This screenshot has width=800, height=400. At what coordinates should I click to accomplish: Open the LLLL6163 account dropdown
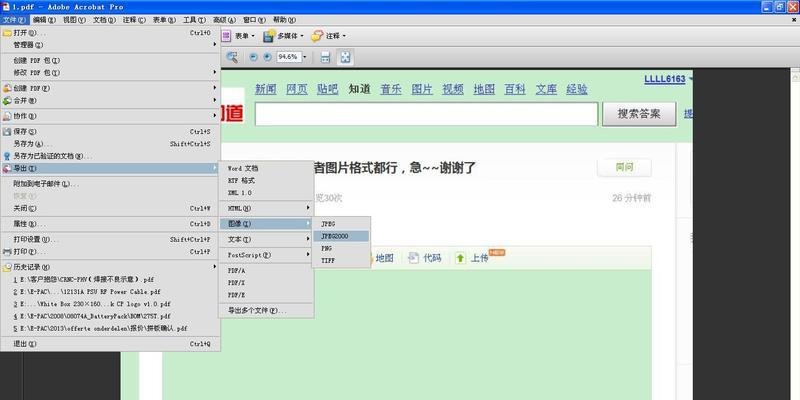[691, 80]
